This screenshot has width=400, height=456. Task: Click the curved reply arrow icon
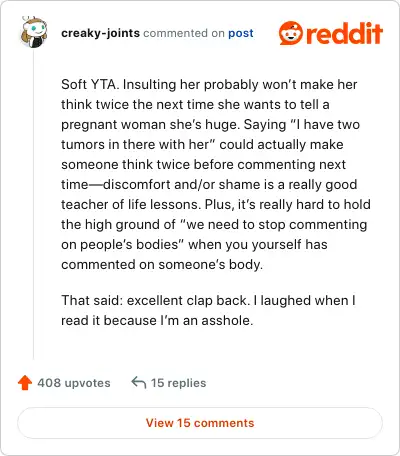pyautogui.click(x=139, y=382)
